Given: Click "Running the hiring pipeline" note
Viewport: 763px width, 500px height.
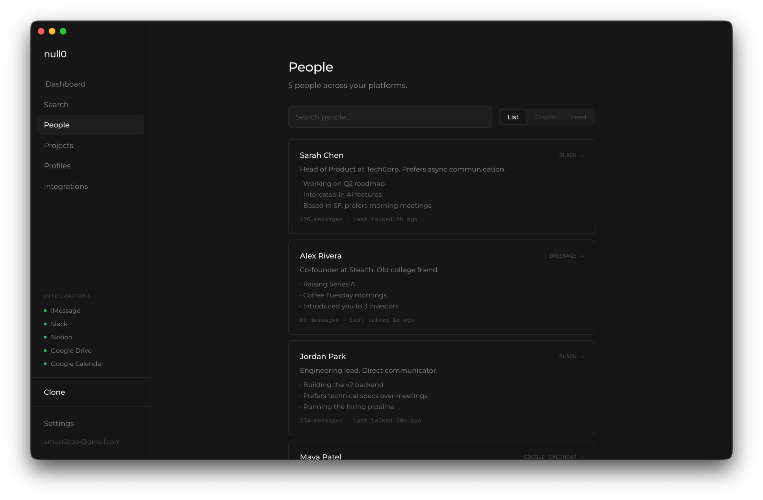Looking at the screenshot, I should [347, 407].
